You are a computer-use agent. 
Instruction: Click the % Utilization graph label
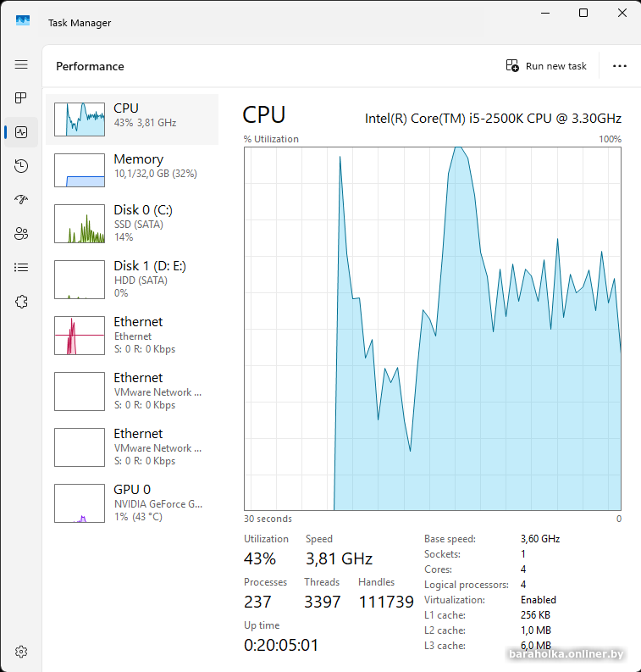tap(271, 139)
